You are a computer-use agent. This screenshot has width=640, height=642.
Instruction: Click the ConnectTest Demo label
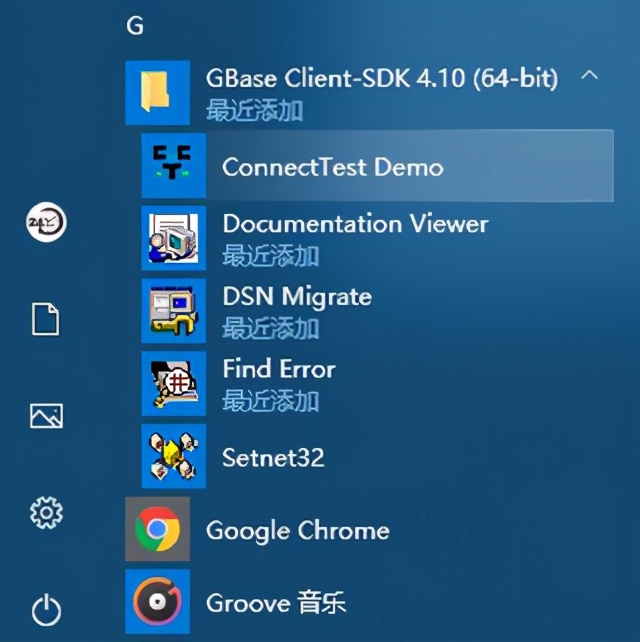pyautogui.click(x=332, y=167)
